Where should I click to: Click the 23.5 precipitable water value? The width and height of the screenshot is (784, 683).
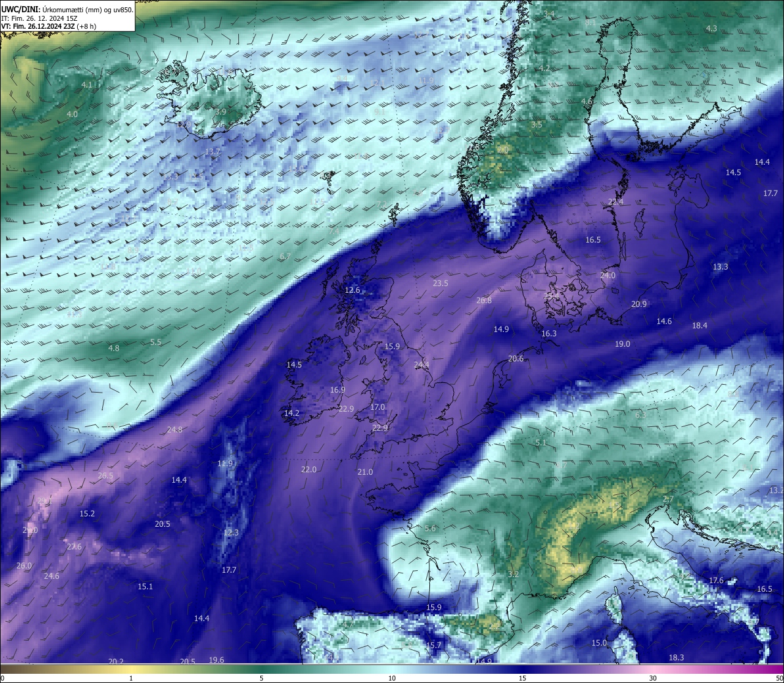pyautogui.click(x=440, y=283)
